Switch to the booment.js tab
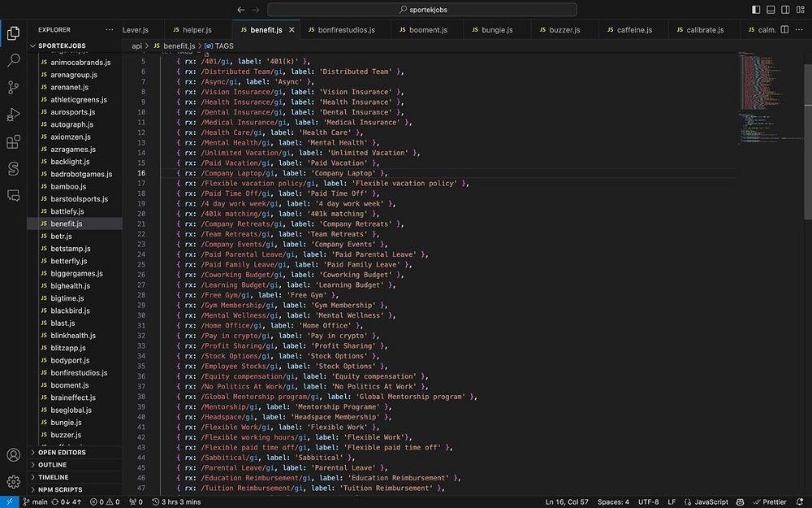This screenshot has height=508, width=812. point(428,30)
